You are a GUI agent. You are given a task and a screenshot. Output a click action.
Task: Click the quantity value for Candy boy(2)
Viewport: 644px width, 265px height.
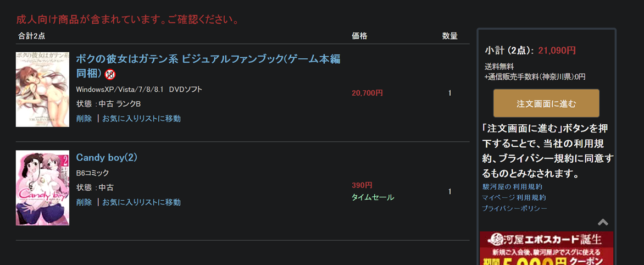(449, 191)
